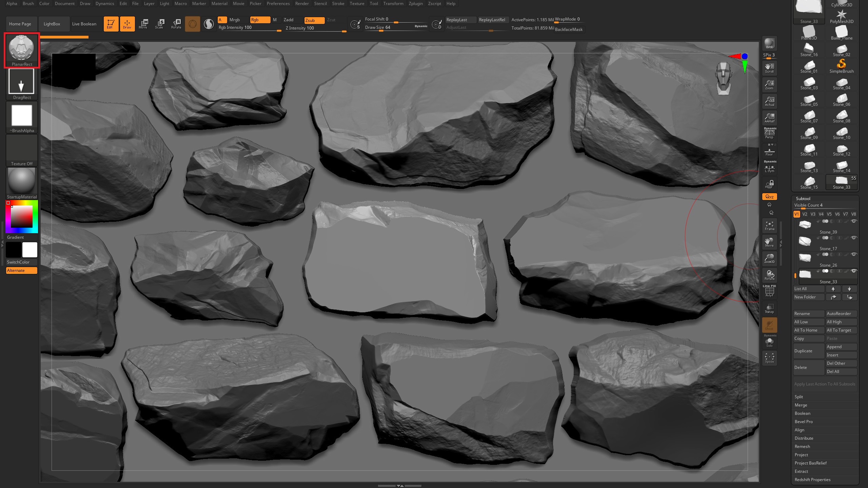Expand the Split section
The height and width of the screenshot is (488, 868).
coord(798,397)
